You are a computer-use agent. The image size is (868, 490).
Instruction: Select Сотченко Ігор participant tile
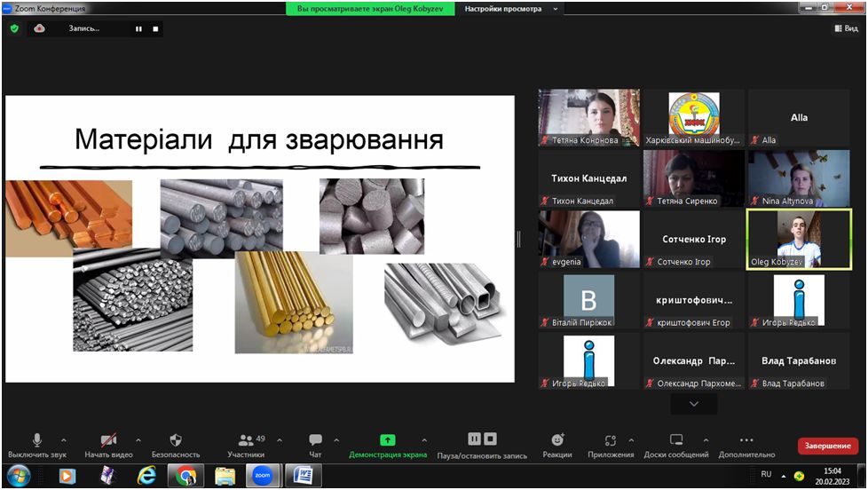coord(694,239)
